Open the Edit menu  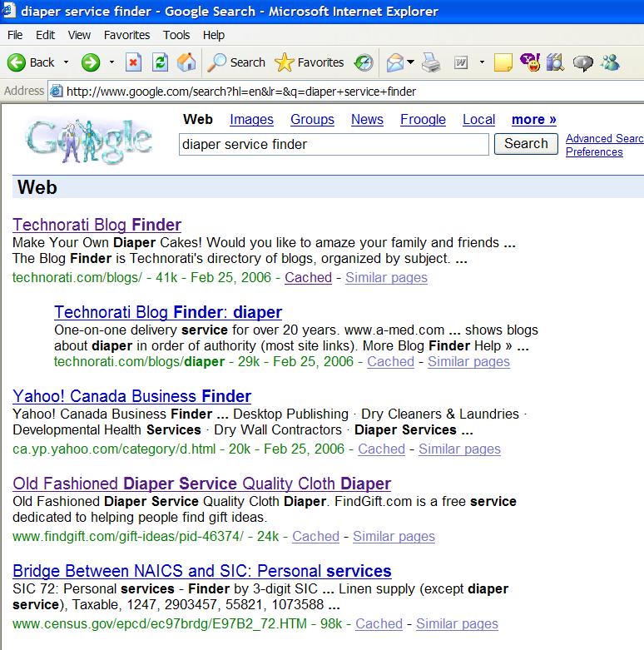pyautogui.click(x=45, y=35)
